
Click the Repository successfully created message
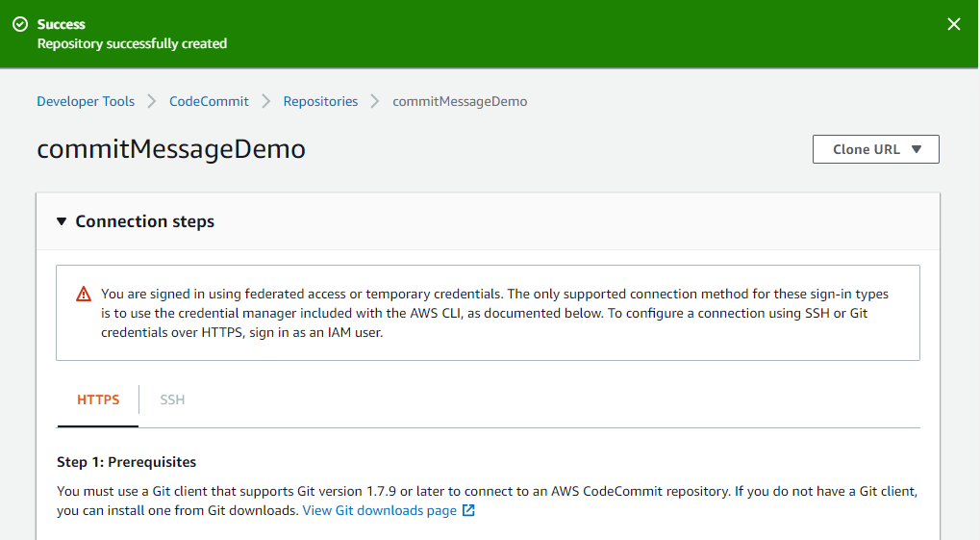pyautogui.click(x=132, y=43)
